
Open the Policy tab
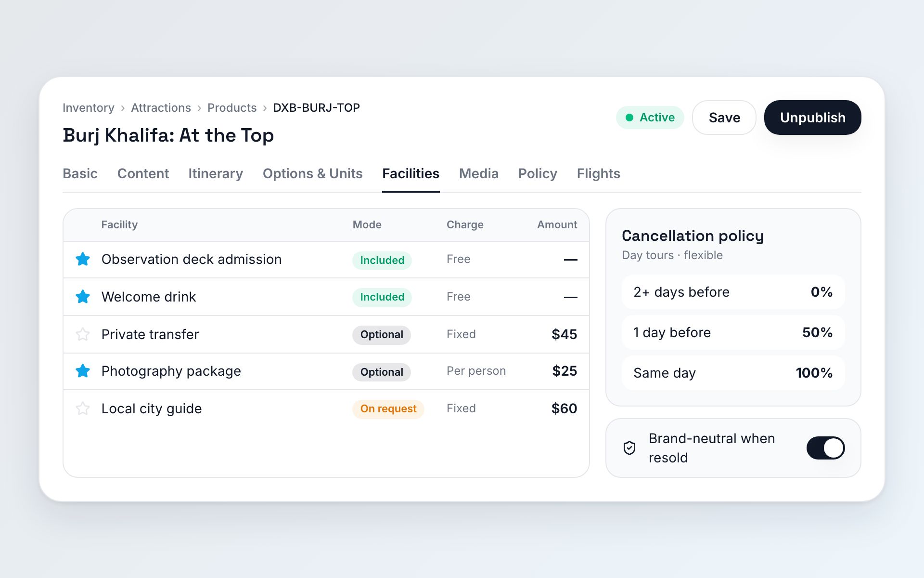[x=538, y=173]
